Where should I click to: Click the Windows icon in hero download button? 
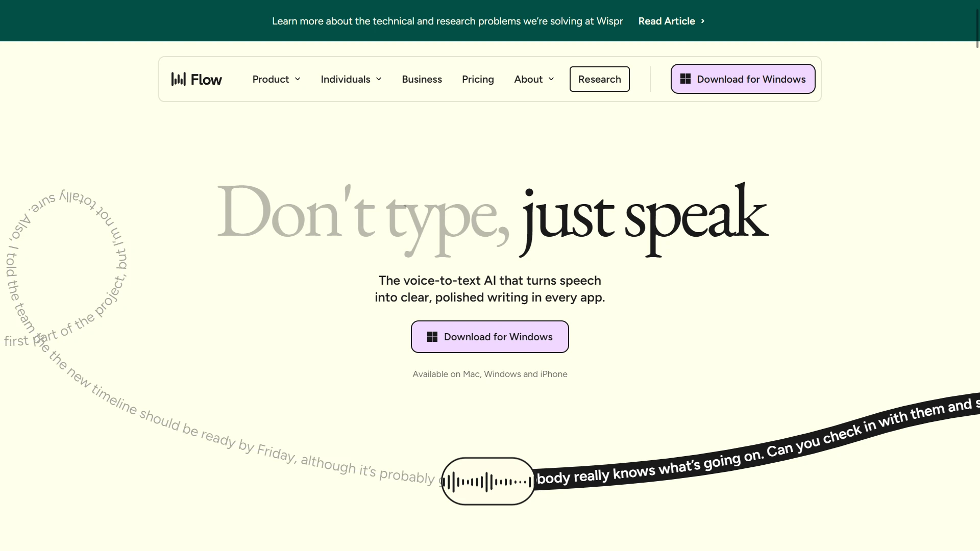pyautogui.click(x=432, y=337)
